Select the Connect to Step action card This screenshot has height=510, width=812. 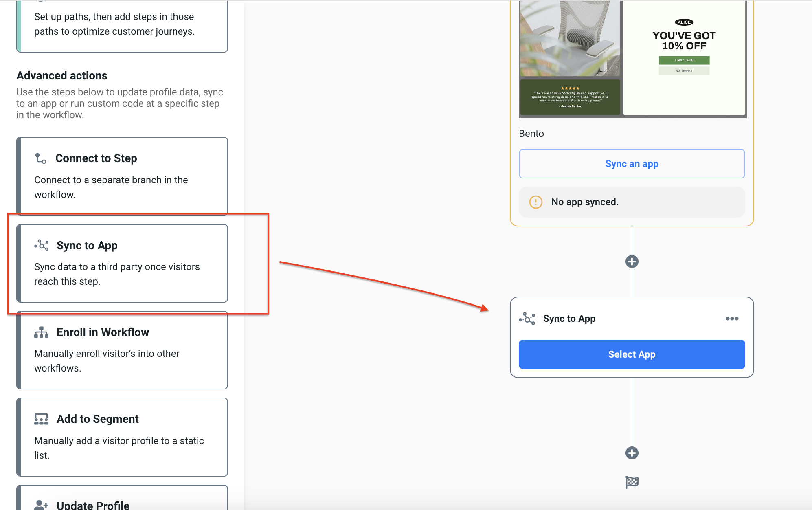click(x=122, y=176)
